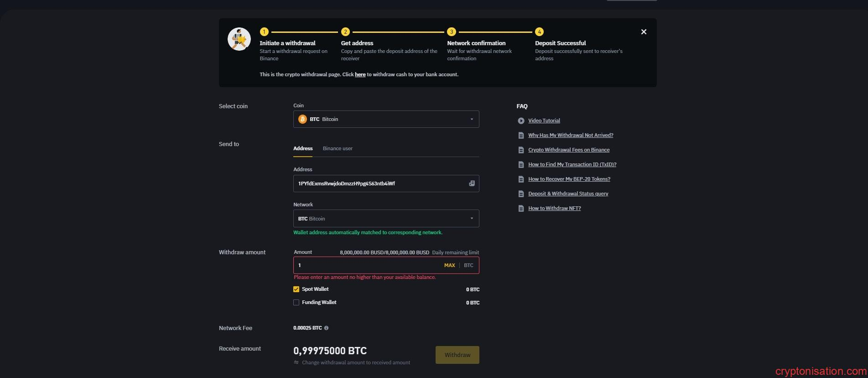The width and height of the screenshot is (868, 378).
Task: Click MAX in the amount field
Action: pos(449,265)
